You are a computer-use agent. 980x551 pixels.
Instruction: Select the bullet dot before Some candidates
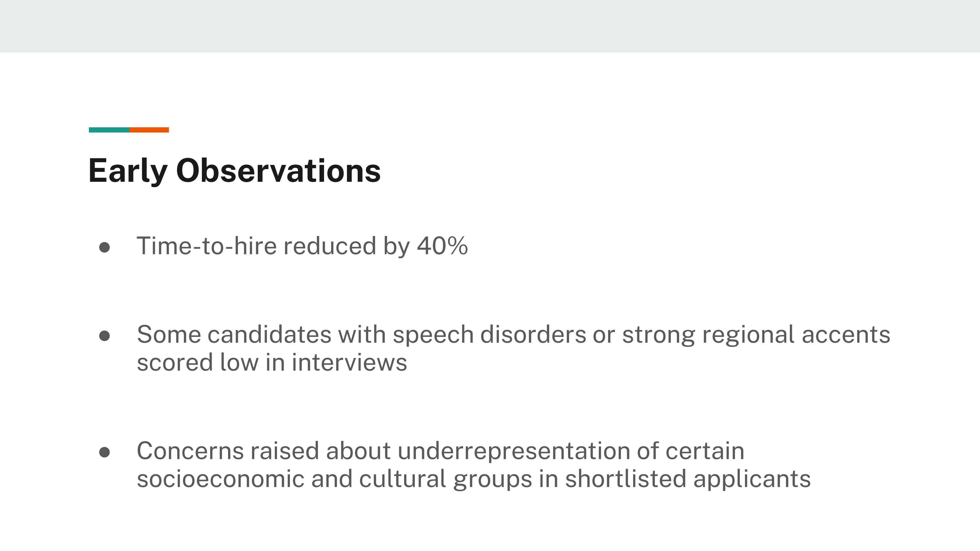pyautogui.click(x=104, y=336)
